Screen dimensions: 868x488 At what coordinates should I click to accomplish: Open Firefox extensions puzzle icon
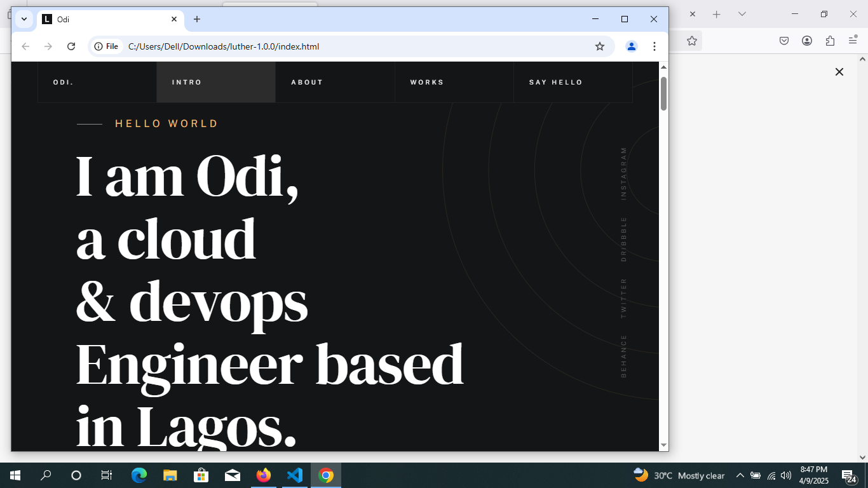click(x=830, y=41)
